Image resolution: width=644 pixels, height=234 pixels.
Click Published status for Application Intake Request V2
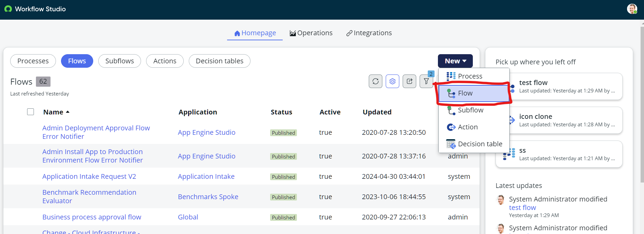coord(283,177)
